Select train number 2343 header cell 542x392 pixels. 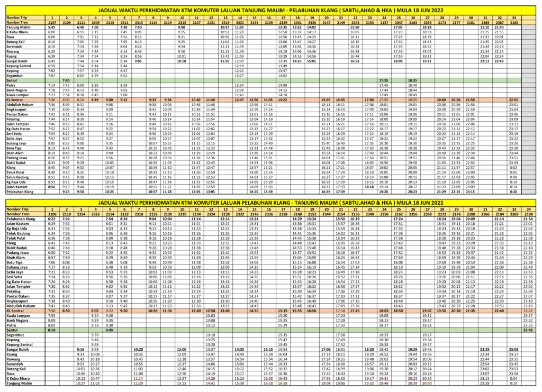[x=355, y=22]
